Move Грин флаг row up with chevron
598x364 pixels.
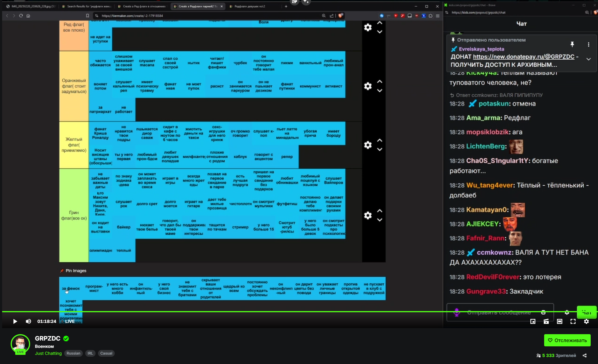click(379, 211)
